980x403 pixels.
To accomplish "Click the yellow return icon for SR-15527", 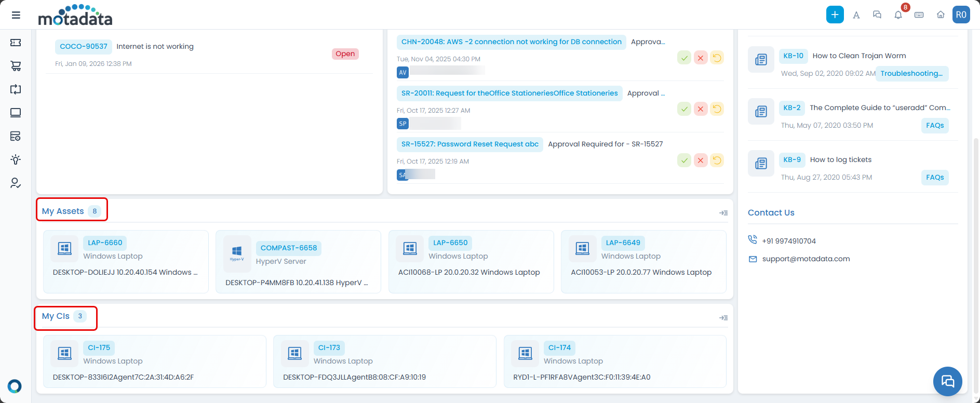I will click(x=717, y=160).
